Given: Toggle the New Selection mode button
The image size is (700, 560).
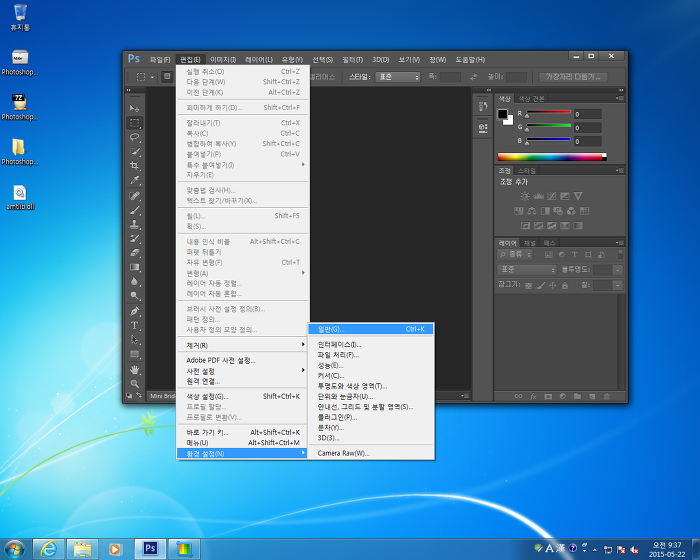Looking at the screenshot, I should click(x=167, y=77).
